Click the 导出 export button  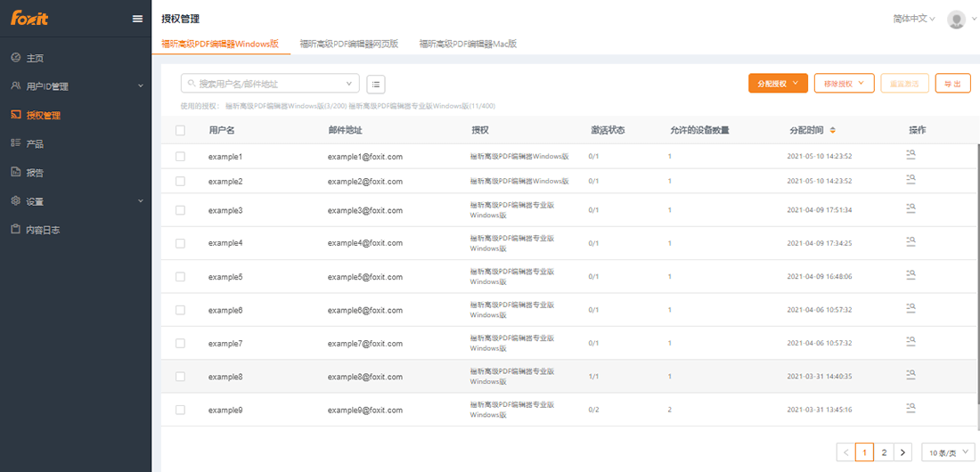point(952,83)
